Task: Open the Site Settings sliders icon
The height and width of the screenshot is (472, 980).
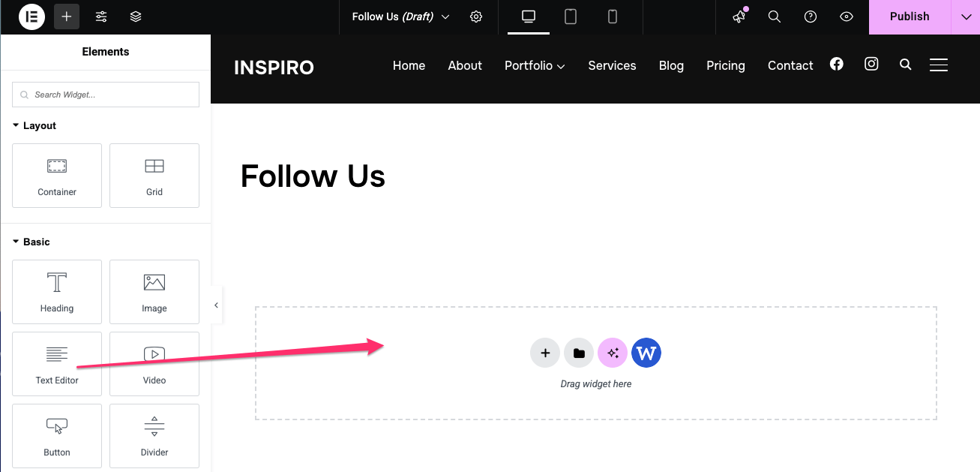Action: pos(101,17)
